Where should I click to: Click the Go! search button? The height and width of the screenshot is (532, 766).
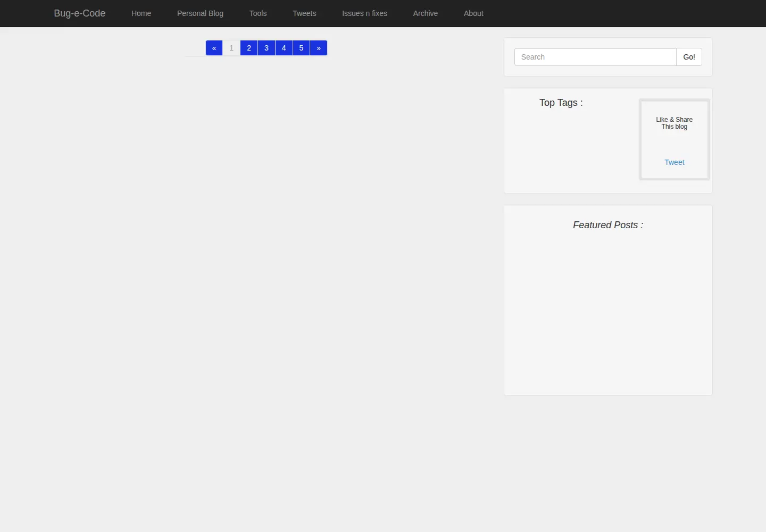pyautogui.click(x=689, y=57)
